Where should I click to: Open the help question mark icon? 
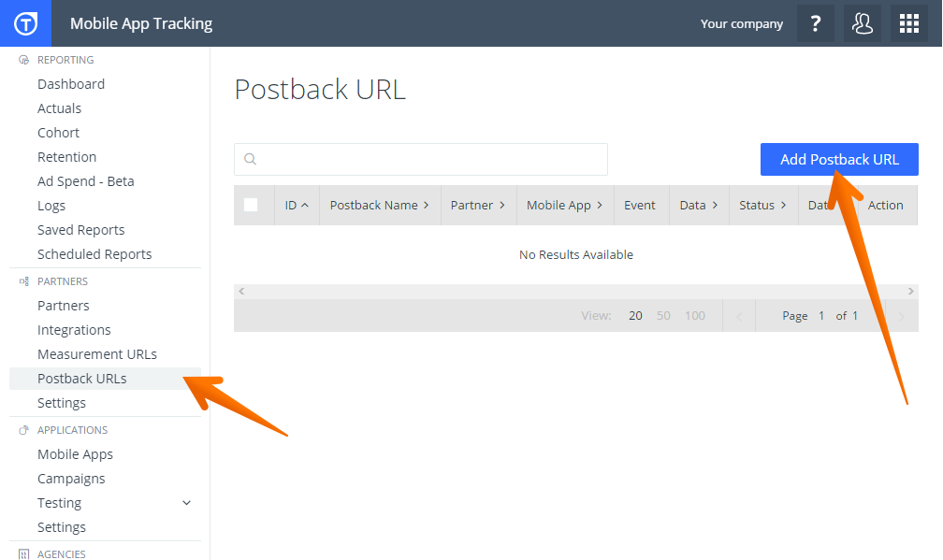(x=815, y=23)
